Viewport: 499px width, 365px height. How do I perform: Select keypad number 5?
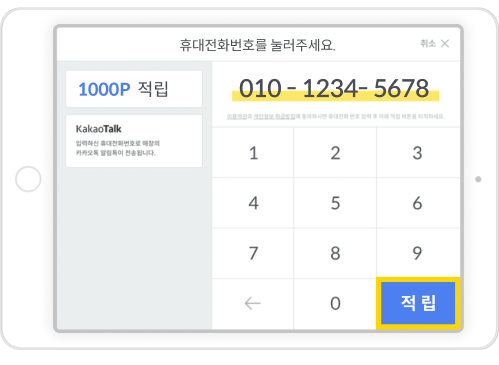click(x=335, y=203)
